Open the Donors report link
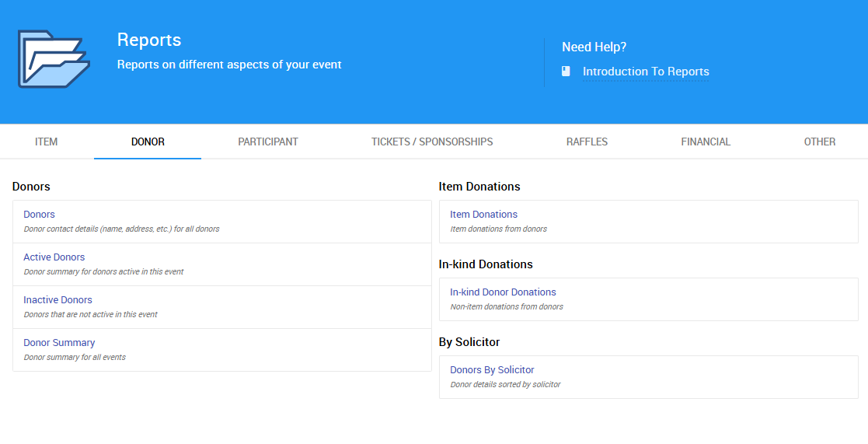868x444 pixels. (x=39, y=215)
